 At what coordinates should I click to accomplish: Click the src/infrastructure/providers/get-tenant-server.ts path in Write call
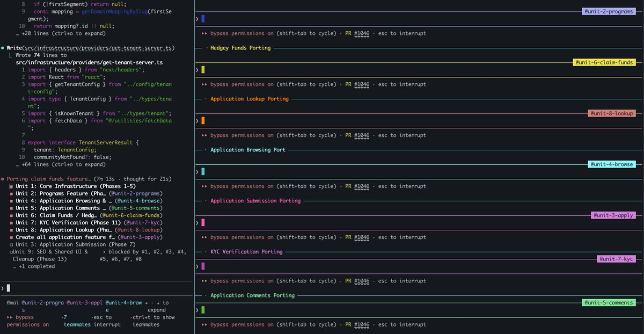pyautogui.click(x=98, y=48)
